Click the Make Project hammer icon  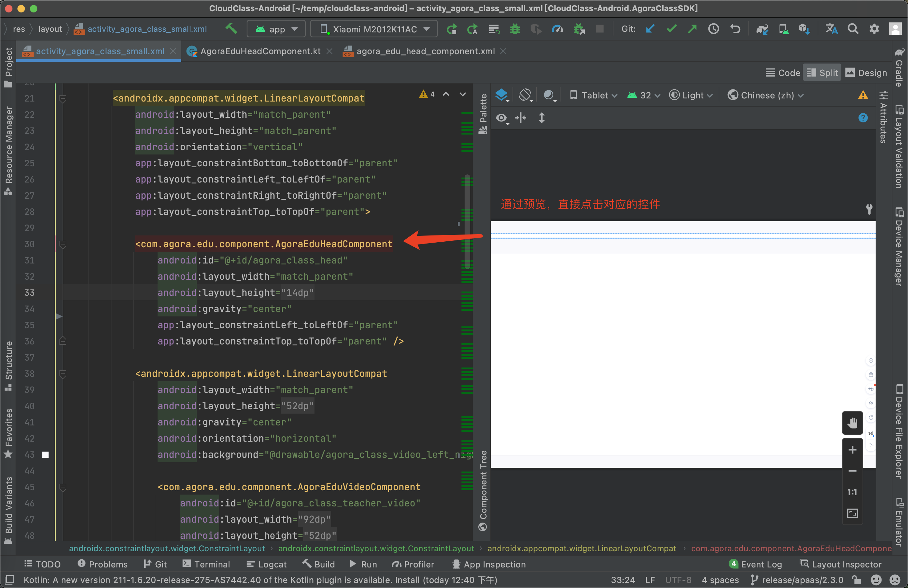tap(231, 29)
